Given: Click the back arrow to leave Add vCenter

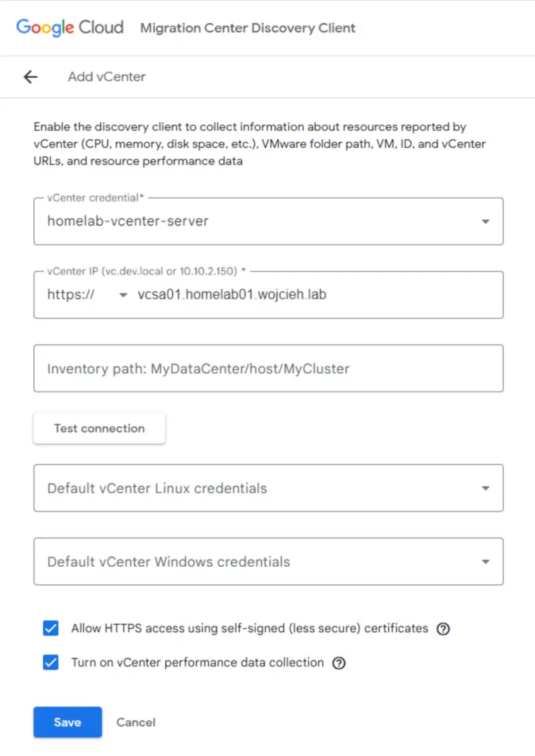Looking at the screenshot, I should point(31,76).
